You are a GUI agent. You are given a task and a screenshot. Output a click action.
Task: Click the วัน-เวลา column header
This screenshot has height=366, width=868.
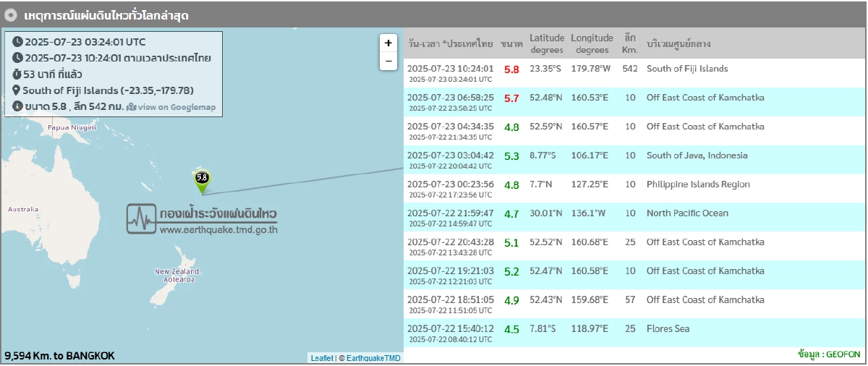coord(451,43)
